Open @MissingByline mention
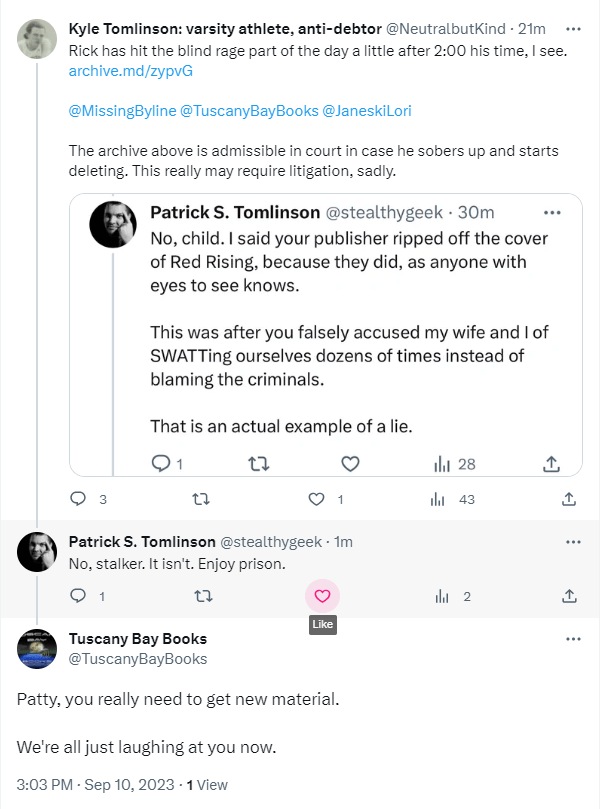Screen dimensions: 601x809 tap(121, 111)
